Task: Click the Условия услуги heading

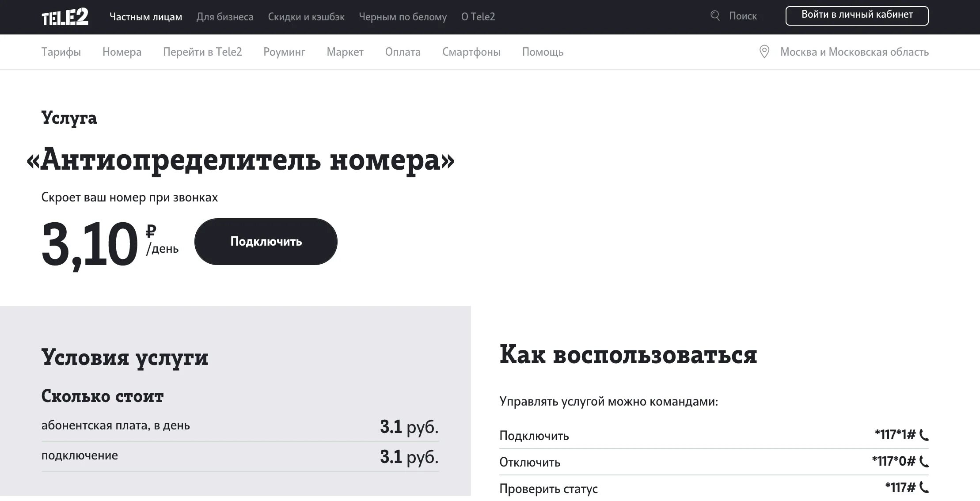Action: click(125, 357)
